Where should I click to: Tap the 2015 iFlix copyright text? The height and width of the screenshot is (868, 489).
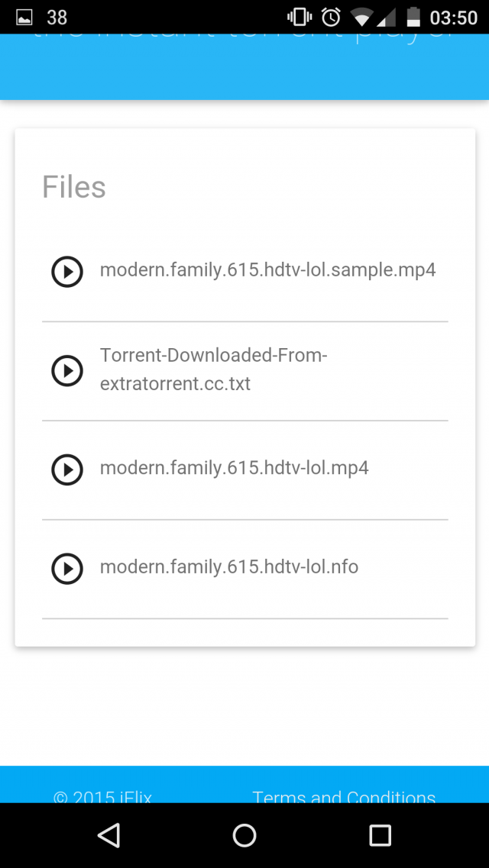[102, 797]
